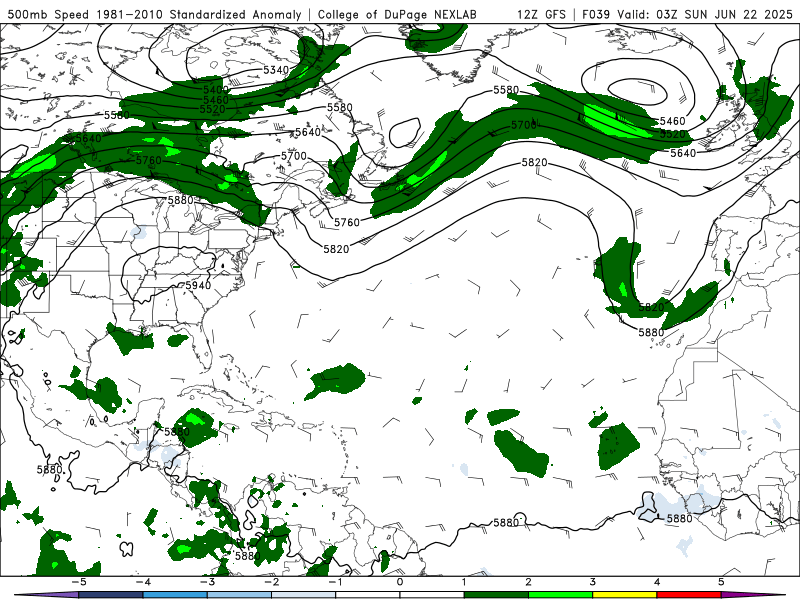This screenshot has width=800, height=600.
Task: Click the '2' color scale label
Action: pos(528,582)
